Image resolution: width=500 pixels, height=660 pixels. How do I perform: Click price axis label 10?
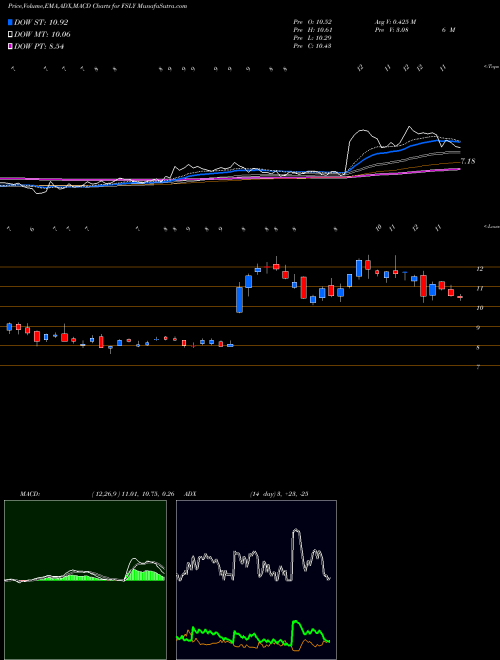pyautogui.click(x=479, y=308)
